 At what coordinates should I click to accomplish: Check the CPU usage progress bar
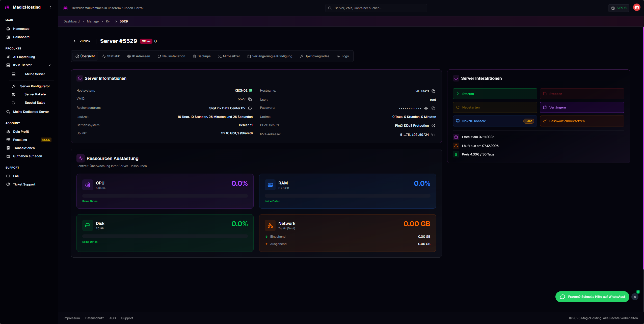165,195
